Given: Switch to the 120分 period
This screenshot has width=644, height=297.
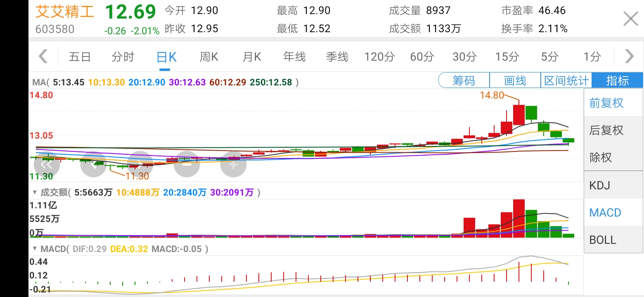Looking at the screenshot, I should coord(379,57).
